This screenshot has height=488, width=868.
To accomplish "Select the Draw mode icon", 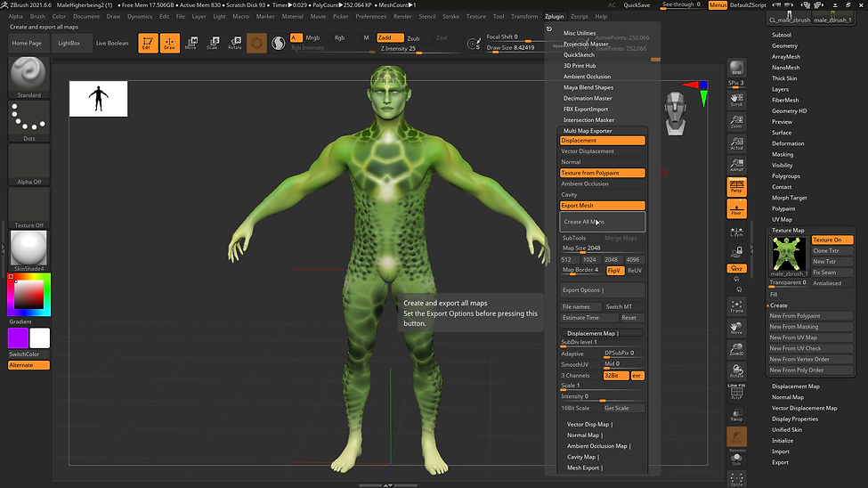I will tap(169, 44).
